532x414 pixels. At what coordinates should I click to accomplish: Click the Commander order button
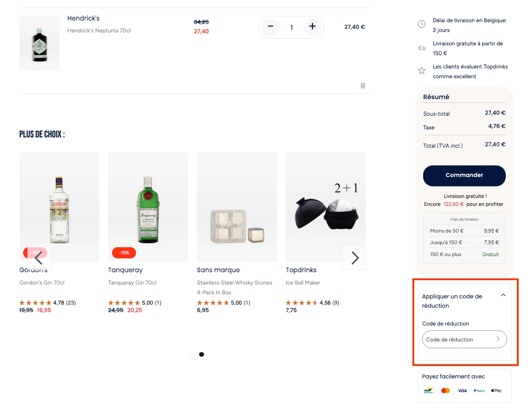(464, 176)
